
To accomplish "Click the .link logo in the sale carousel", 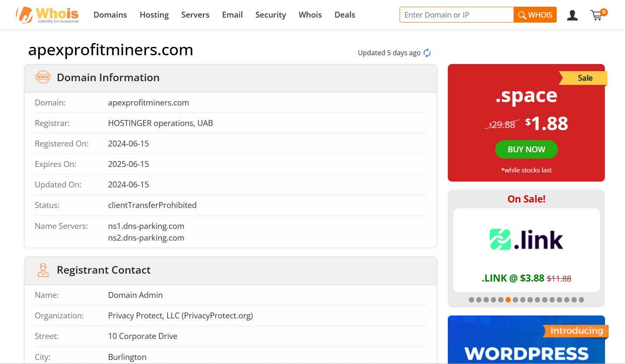I will (x=527, y=240).
